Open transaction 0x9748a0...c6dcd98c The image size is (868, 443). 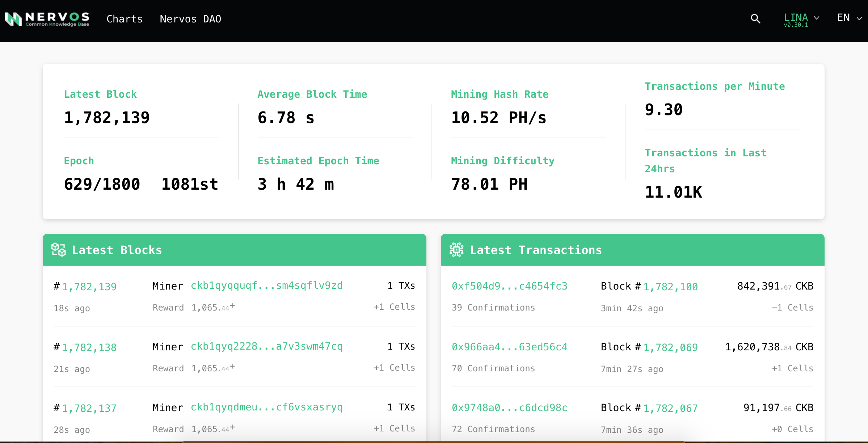pyautogui.click(x=509, y=408)
